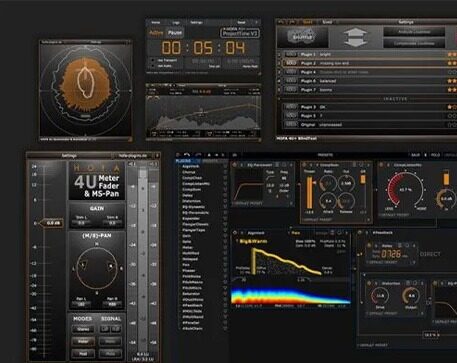Click the Gain R value field
The image size is (457, 363).
click(112, 223)
